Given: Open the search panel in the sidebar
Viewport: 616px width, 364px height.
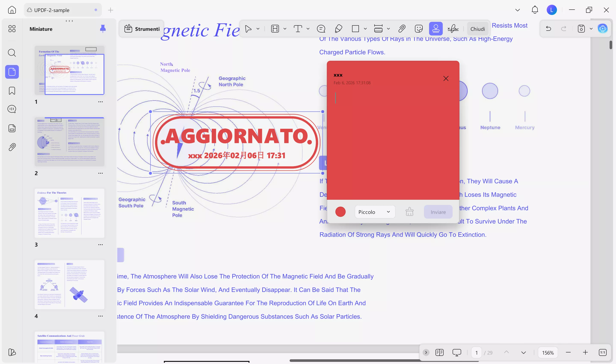Looking at the screenshot, I should [12, 53].
